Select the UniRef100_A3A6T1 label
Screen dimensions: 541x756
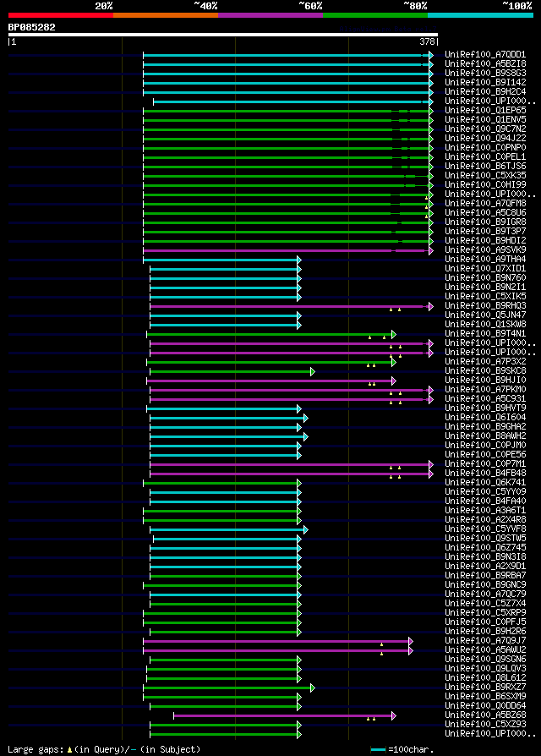[485, 512]
